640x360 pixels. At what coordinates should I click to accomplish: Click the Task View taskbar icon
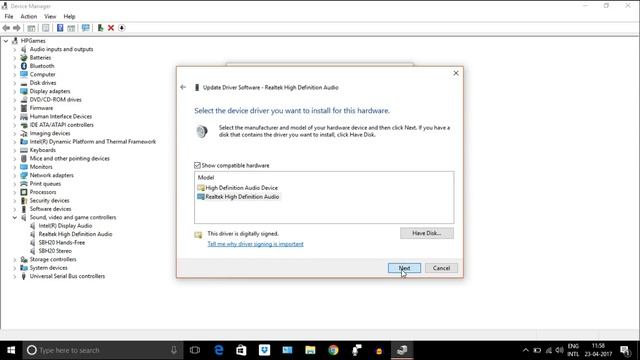click(x=195, y=350)
